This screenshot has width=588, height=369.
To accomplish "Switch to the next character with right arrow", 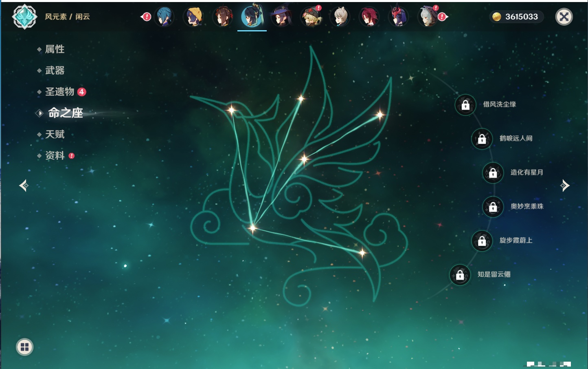I will [565, 186].
